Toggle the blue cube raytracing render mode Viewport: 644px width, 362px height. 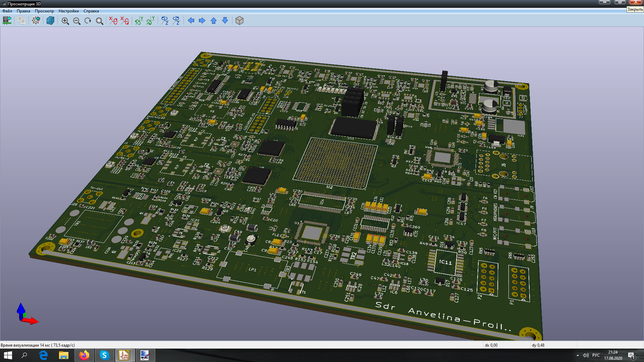50,20
